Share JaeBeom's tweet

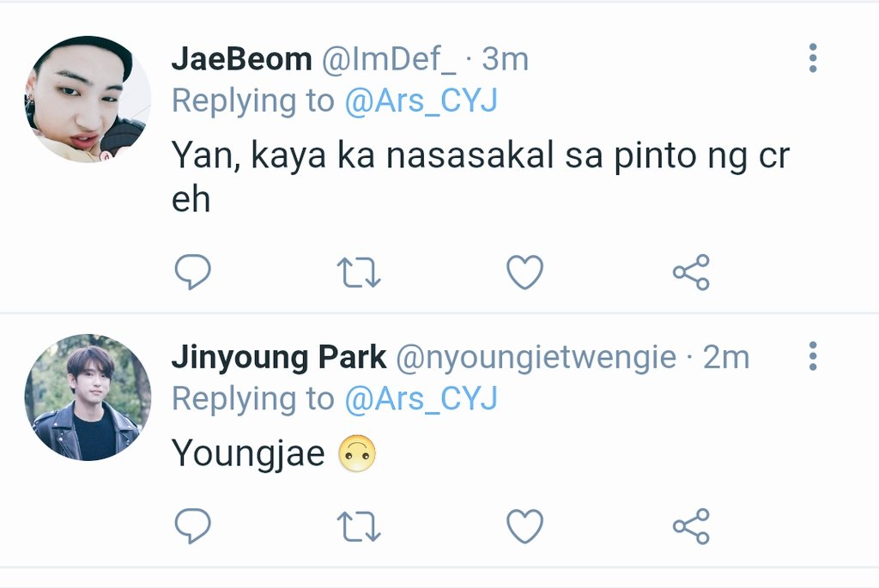click(x=691, y=272)
